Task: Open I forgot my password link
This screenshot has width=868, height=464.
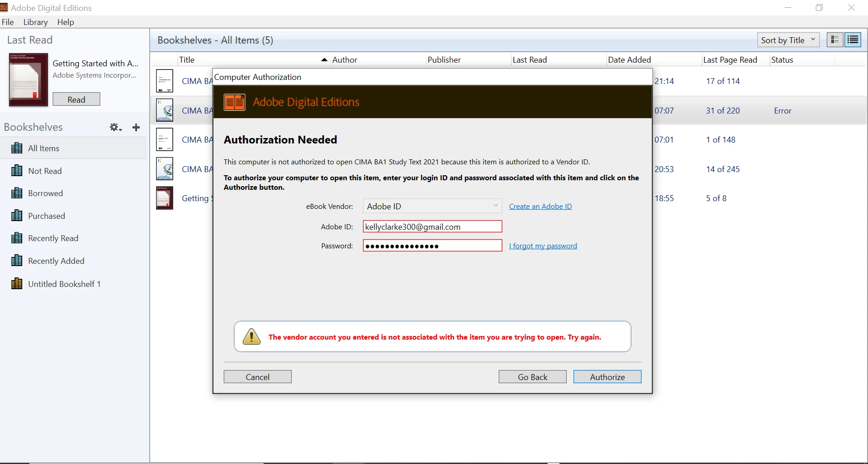Action: (543, 246)
